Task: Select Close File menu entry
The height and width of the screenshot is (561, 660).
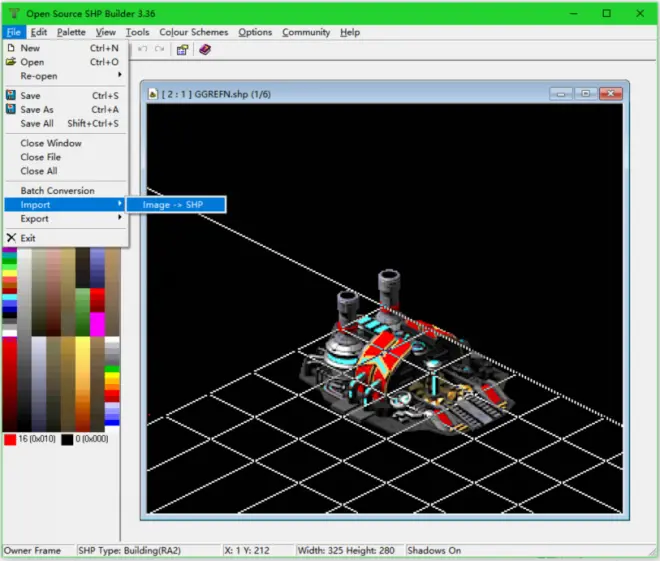Action: (66, 157)
